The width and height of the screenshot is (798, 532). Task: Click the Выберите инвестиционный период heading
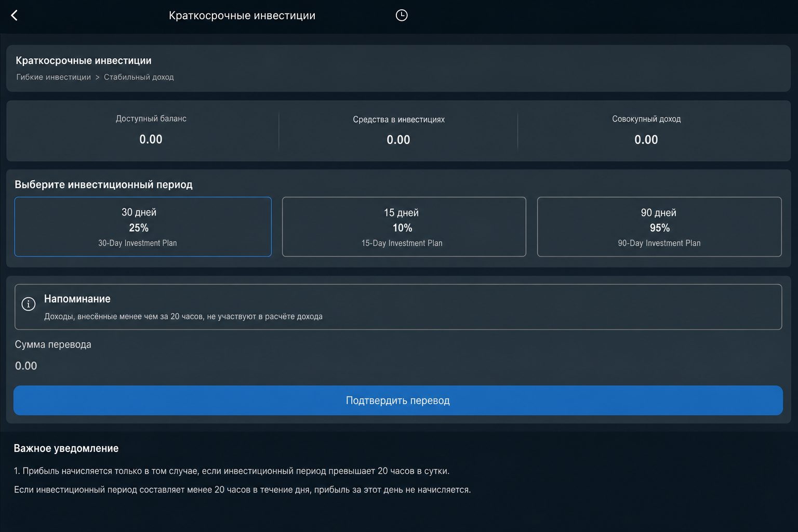103,184
